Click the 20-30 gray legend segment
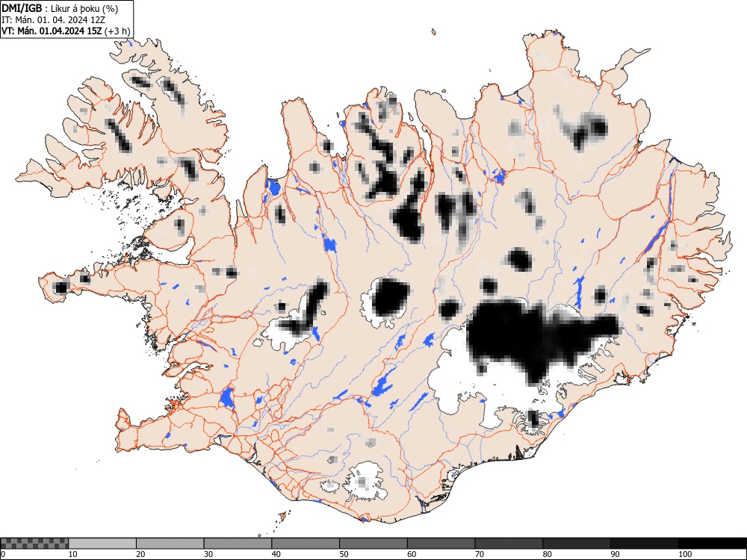The image size is (747, 560). point(170,544)
